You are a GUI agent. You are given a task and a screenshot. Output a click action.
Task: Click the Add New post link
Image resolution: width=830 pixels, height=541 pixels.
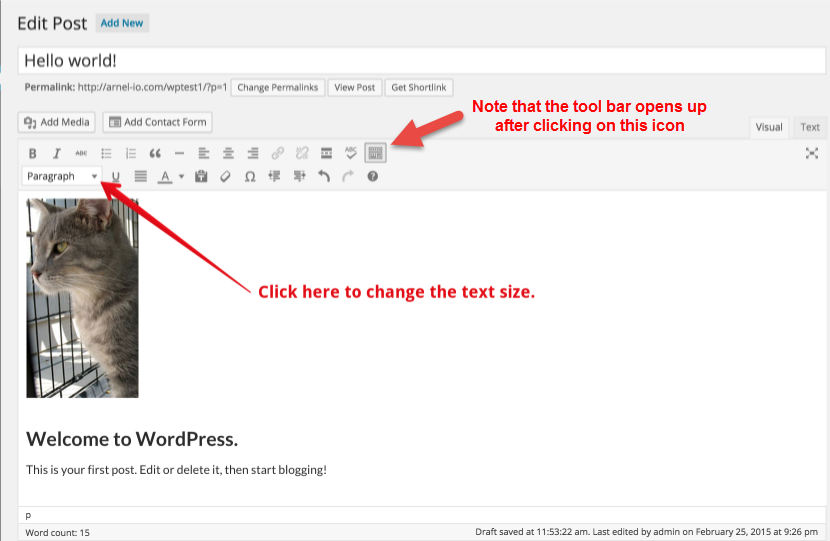pos(122,23)
